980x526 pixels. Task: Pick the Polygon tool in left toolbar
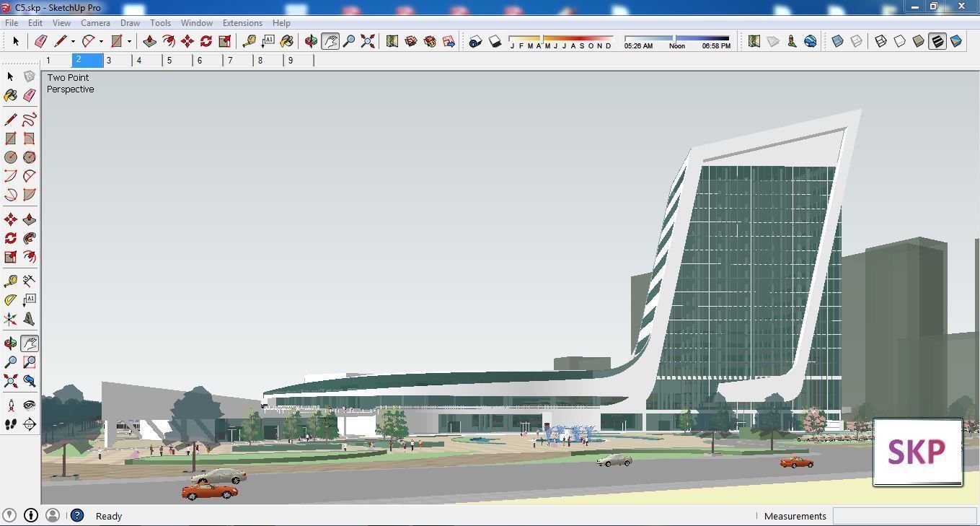tap(30, 157)
